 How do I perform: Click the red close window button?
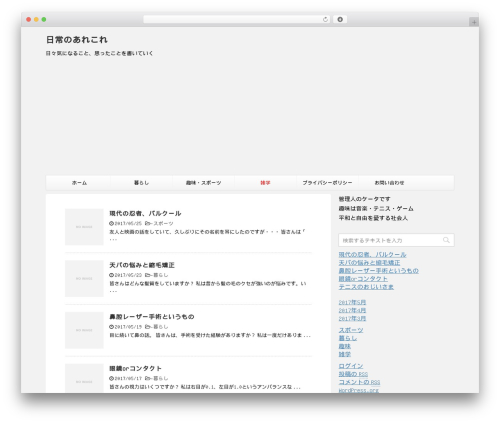tap(29, 19)
